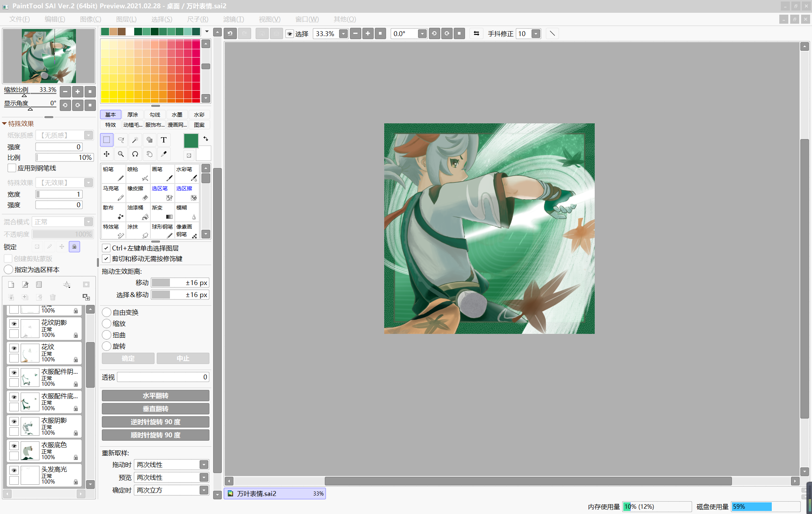Click the undo arrow in top toolbar
Image resolution: width=812 pixels, height=514 pixels.
click(x=230, y=33)
